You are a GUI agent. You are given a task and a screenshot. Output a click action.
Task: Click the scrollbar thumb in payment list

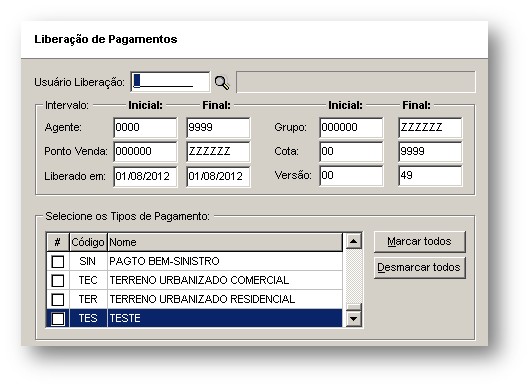(x=354, y=307)
